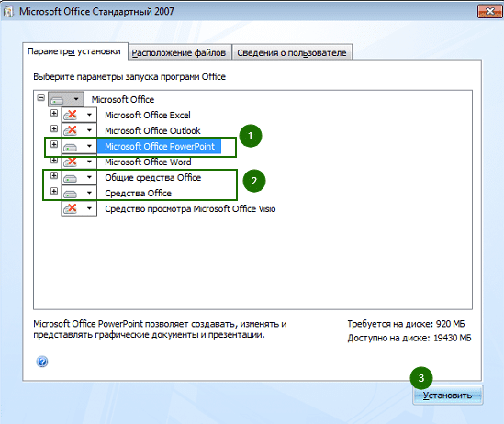Image resolution: width=504 pixels, height=424 pixels.
Task: Expand the Microsoft Office Outlook node
Action: pos(54,128)
